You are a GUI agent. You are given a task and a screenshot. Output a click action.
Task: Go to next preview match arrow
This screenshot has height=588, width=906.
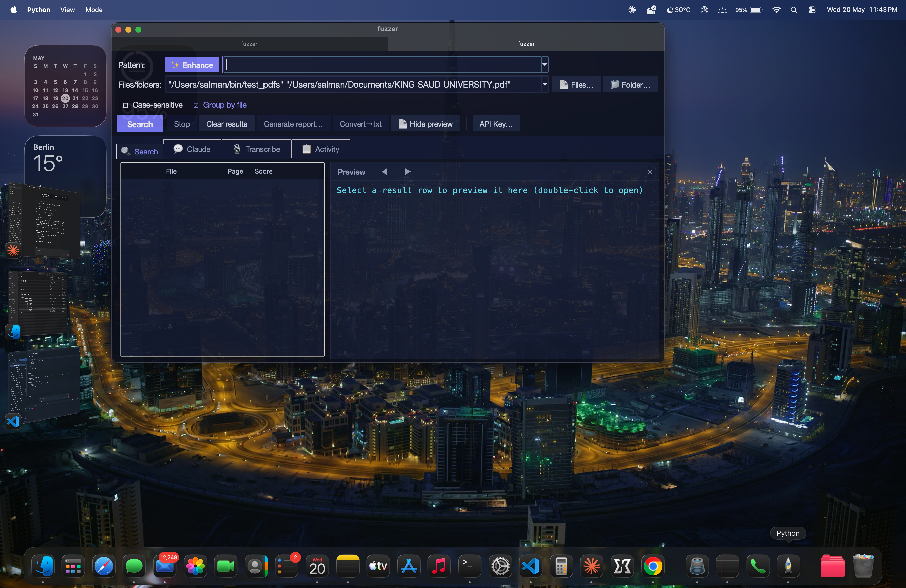[x=408, y=172]
